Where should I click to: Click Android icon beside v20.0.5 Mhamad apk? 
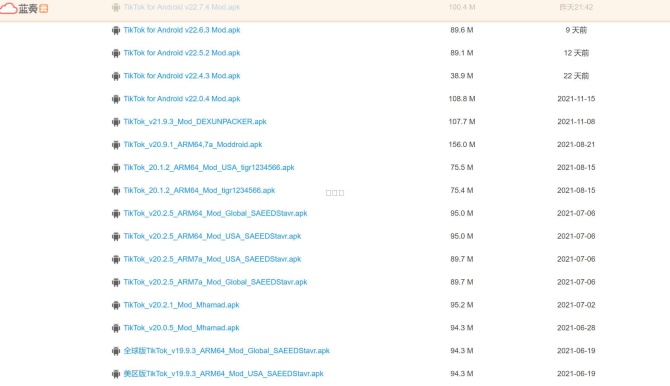click(x=116, y=328)
